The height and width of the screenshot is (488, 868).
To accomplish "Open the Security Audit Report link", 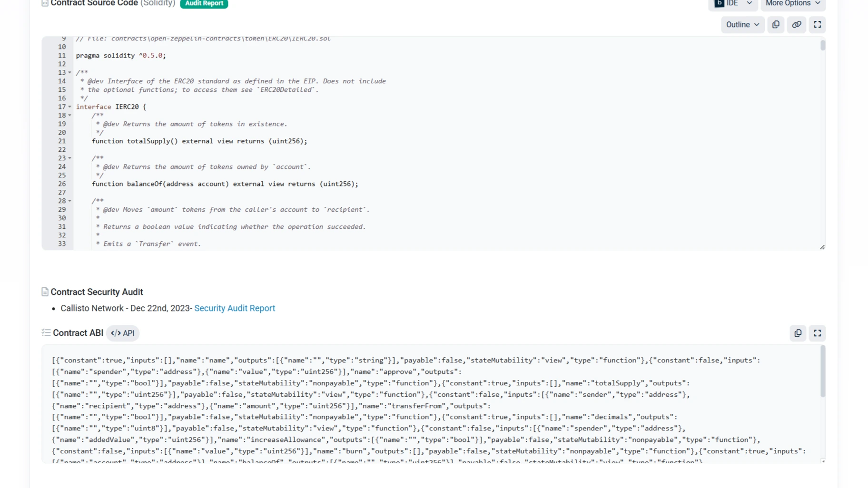I will coord(235,308).
